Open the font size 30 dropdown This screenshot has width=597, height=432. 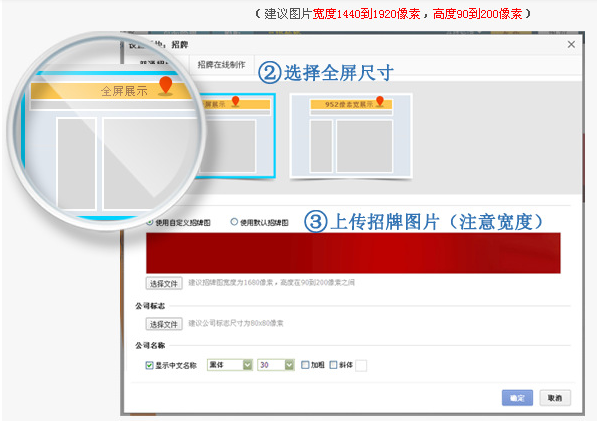pos(276,365)
